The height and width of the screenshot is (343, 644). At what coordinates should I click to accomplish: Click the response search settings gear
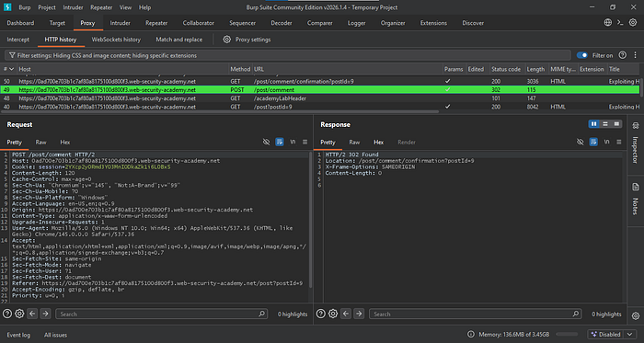point(333,314)
